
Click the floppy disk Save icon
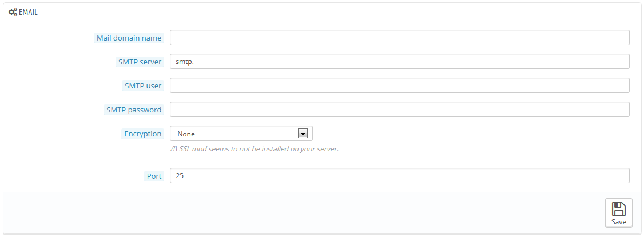(618, 209)
